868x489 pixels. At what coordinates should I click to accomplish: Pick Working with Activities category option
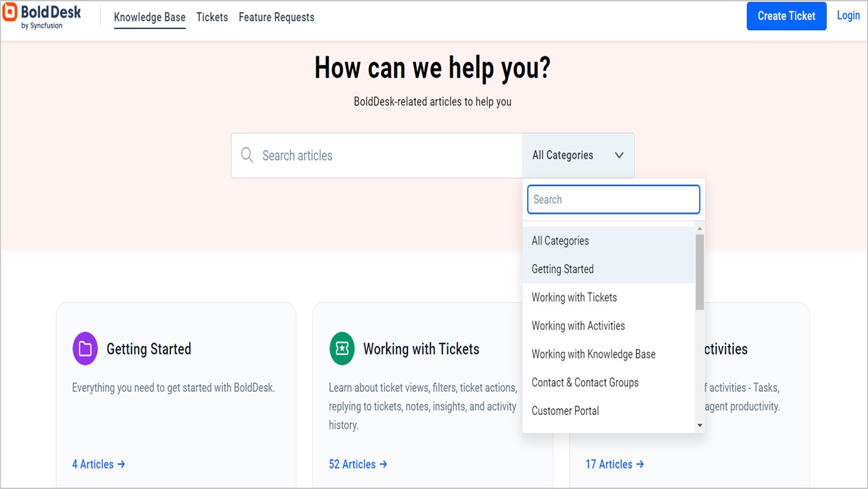tap(609, 325)
